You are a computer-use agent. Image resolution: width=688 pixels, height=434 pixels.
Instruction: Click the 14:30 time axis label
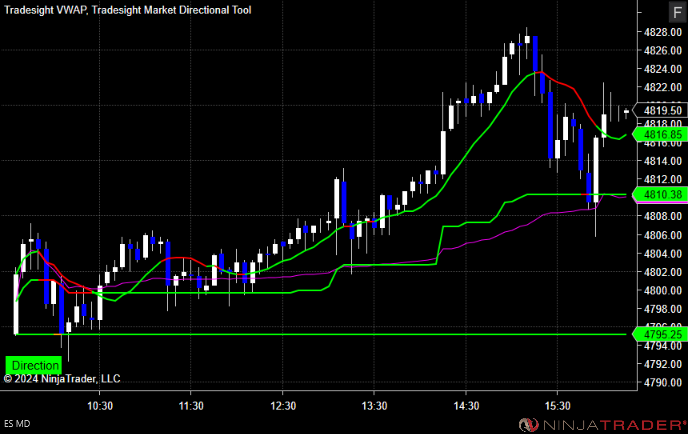(466, 406)
